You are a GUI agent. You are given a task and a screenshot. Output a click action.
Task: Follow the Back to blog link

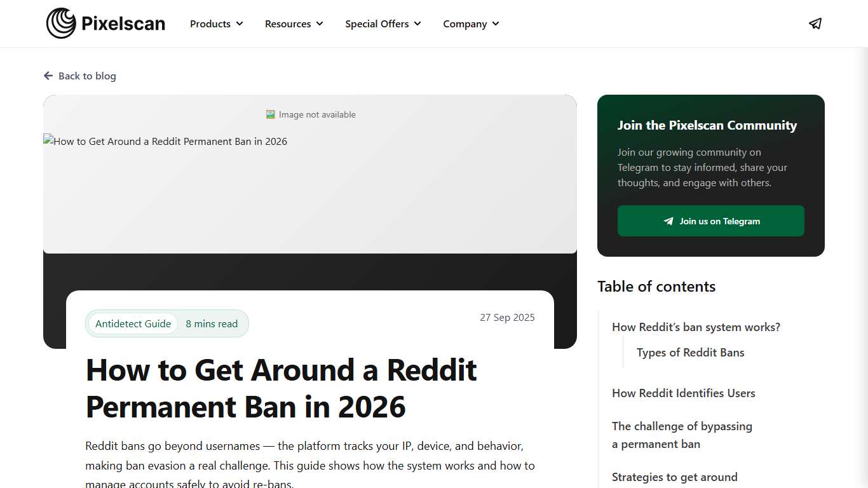click(86, 76)
